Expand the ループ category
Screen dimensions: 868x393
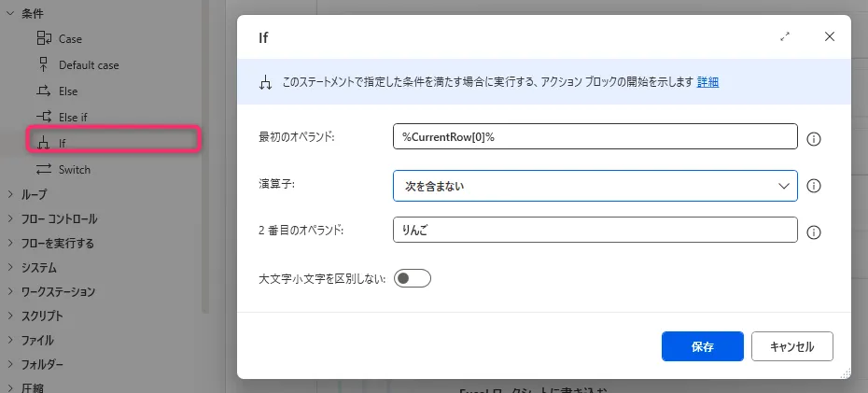coord(10,194)
